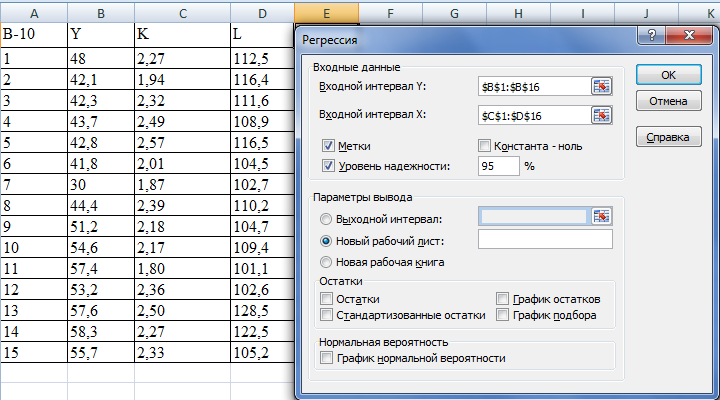Click cell with value 57,6
The width and height of the screenshot is (720, 400).
coord(101,310)
